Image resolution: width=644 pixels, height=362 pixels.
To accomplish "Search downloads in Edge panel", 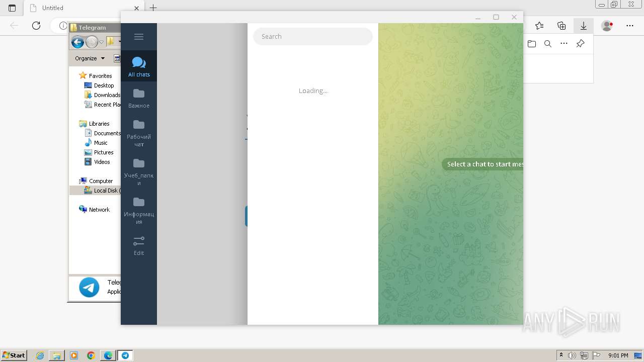I will coord(548,44).
